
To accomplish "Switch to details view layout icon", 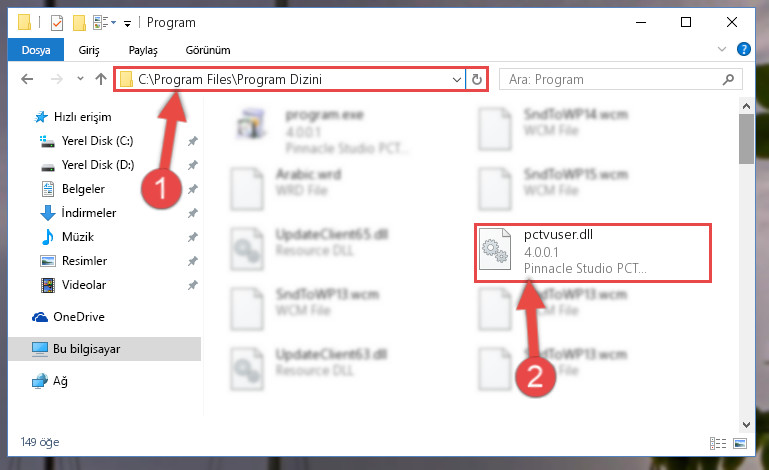I will click(718, 444).
